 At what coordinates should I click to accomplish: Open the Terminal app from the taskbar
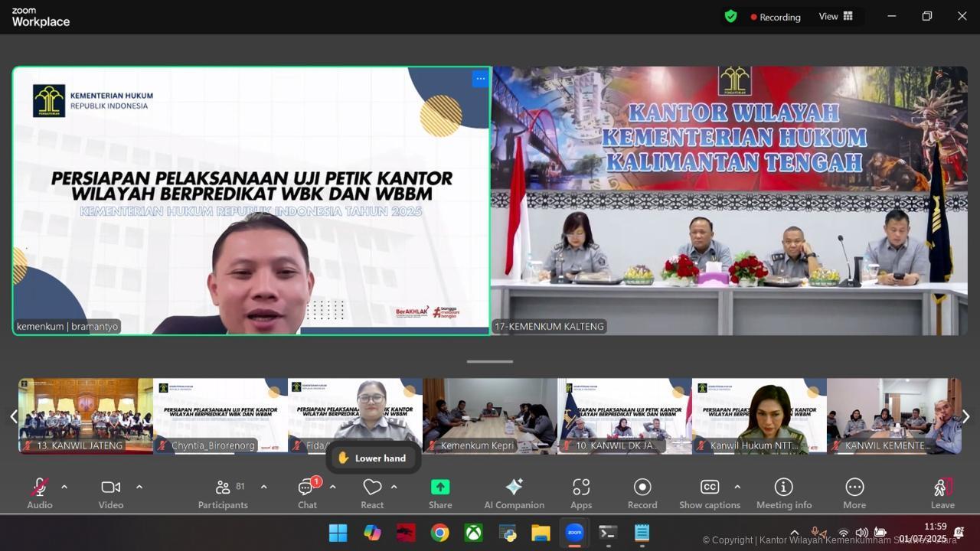[x=608, y=533]
